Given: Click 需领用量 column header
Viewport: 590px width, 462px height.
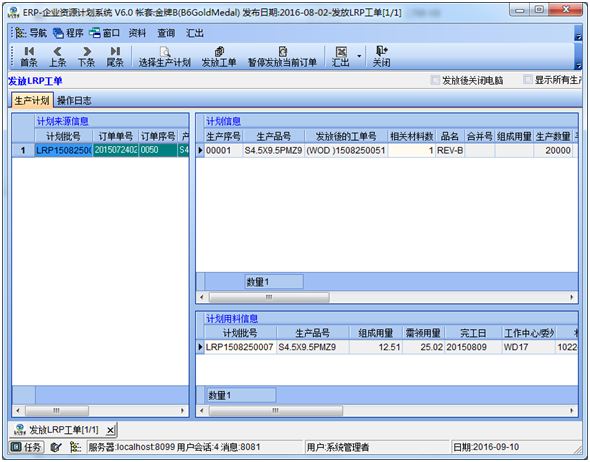Looking at the screenshot, I should [x=424, y=333].
